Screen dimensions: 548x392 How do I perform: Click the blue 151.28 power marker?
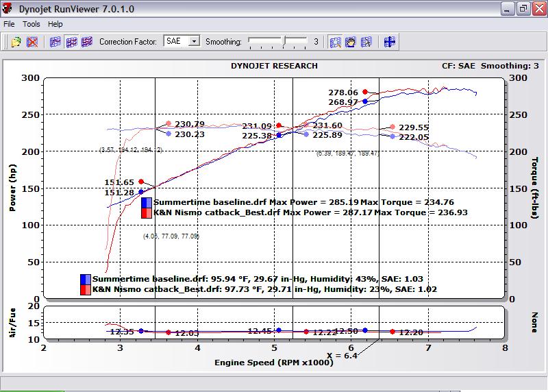(x=141, y=192)
